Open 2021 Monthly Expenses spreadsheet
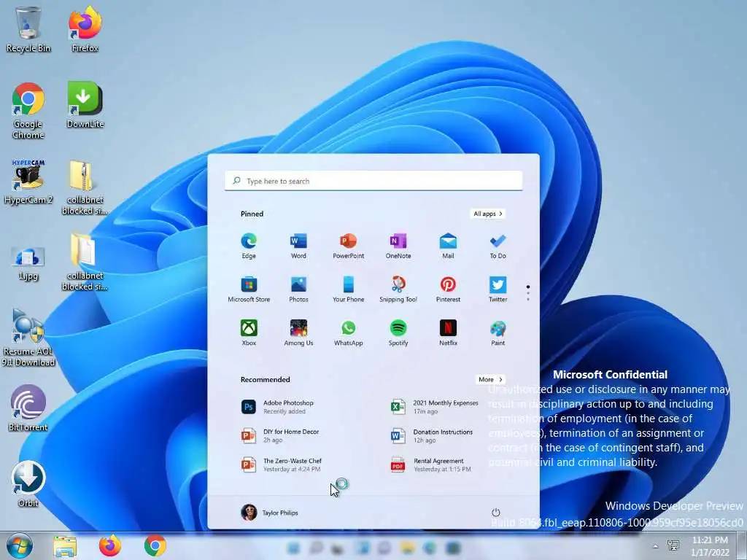The height and width of the screenshot is (560, 747). click(435, 407)
